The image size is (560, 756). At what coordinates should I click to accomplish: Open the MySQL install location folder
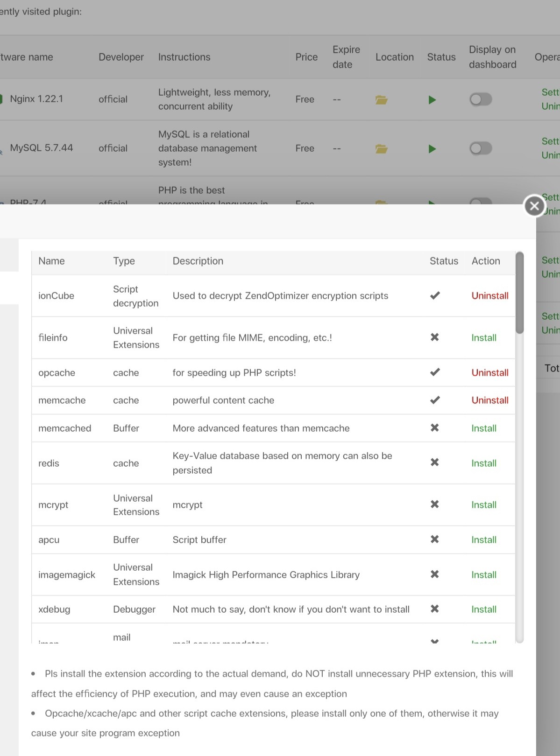click(381, 148)
